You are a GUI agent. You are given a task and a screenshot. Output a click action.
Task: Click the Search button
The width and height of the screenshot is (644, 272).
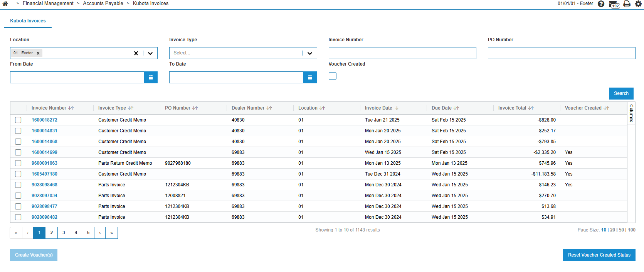pos(621,93)
